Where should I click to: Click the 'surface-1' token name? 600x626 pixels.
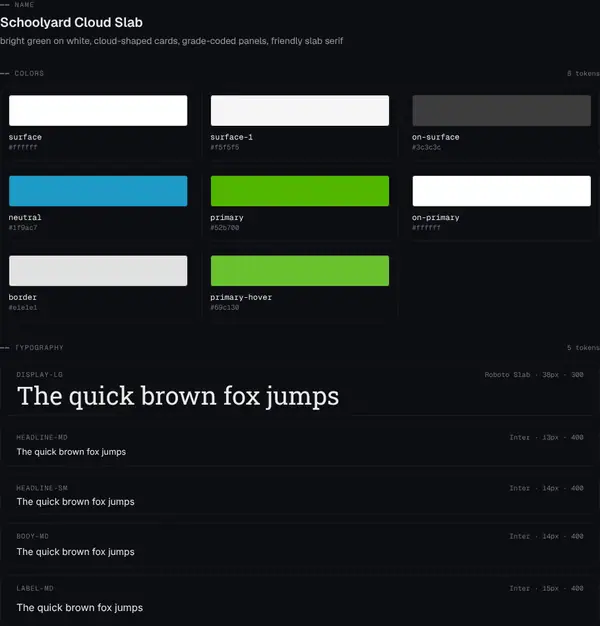232,137
